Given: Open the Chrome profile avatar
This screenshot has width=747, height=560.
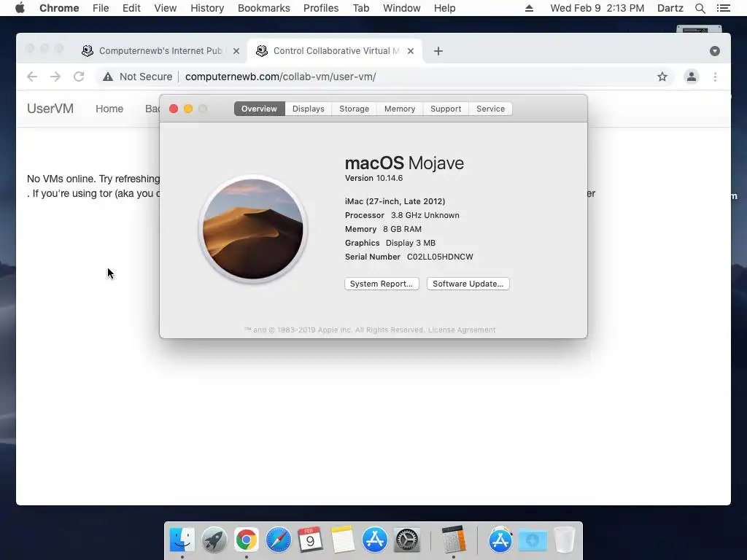Looking at the screenshot, I should pyautogui.click(x=692, y=77).
